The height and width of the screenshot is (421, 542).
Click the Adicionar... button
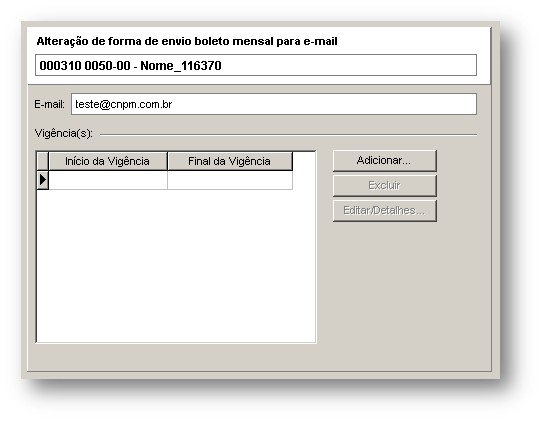pos(384,161)
